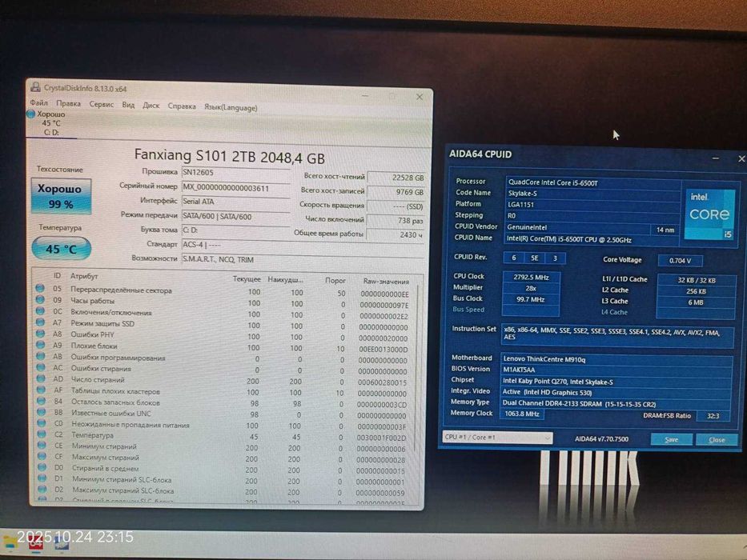Click the Всего хост-чтений value 22528 GB
This screenshot has height=560, width=747.
(x=396, y=178)
